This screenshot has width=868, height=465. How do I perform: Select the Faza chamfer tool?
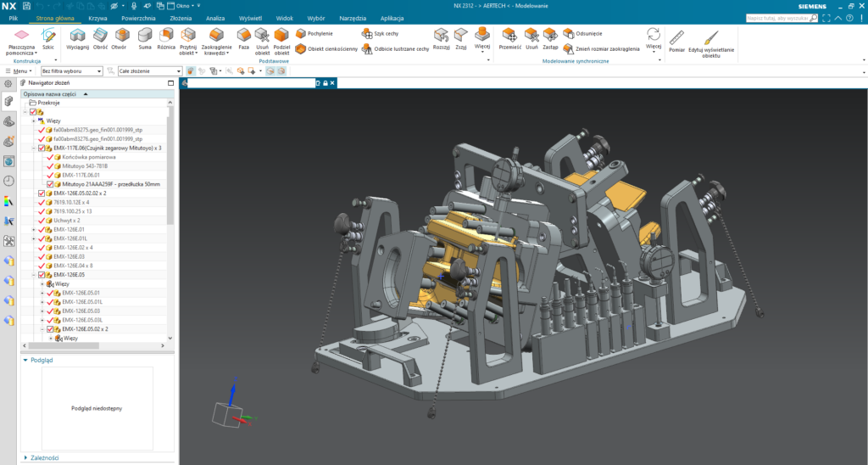click(x=243, y=39)
